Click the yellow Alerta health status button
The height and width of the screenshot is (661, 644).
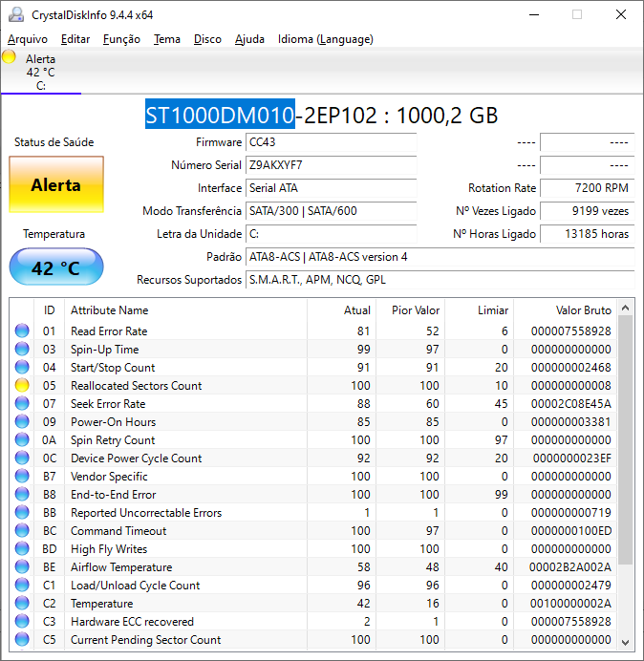(56, 184)
